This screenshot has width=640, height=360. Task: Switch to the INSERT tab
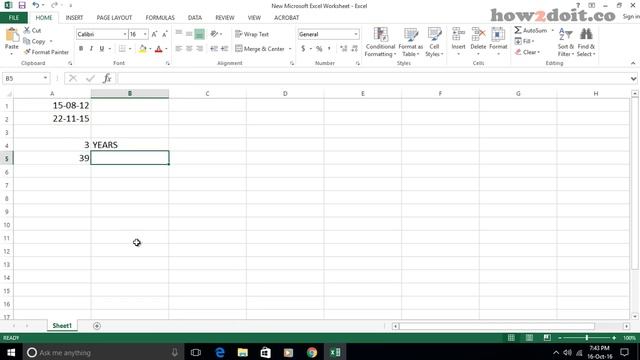74,18
